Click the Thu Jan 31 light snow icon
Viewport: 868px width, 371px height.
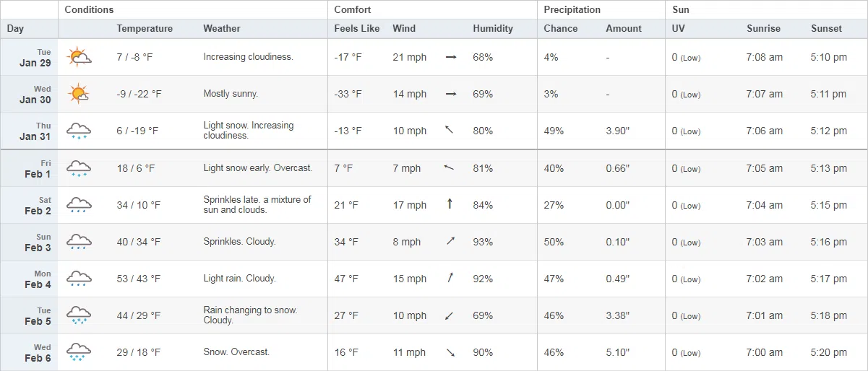coord(79,131)
